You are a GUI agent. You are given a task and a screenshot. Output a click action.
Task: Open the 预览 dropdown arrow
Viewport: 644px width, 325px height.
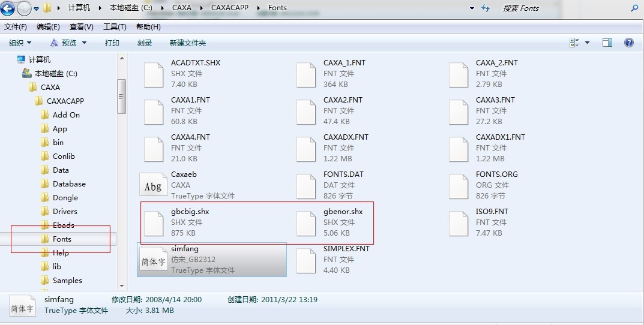point(84,43)
